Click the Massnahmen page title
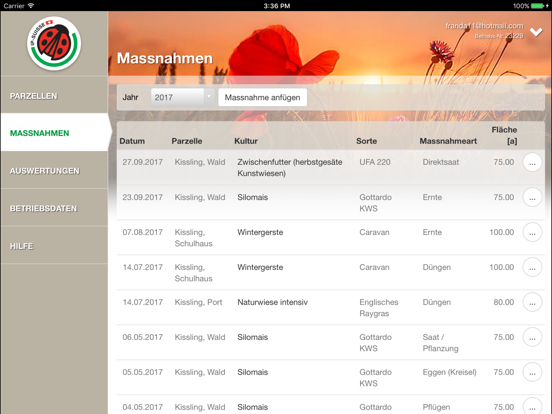 coord(165,58)
